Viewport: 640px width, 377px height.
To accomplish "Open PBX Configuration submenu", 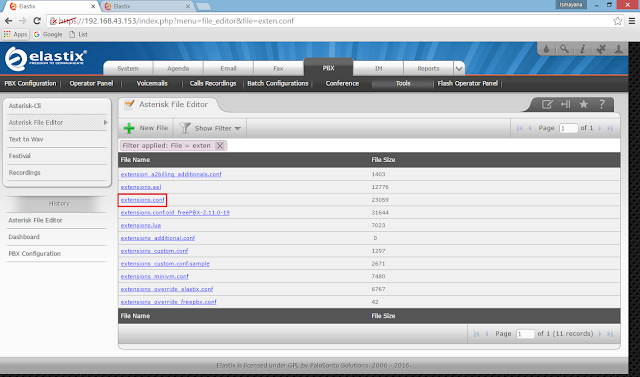I will [x=30, y=84].
